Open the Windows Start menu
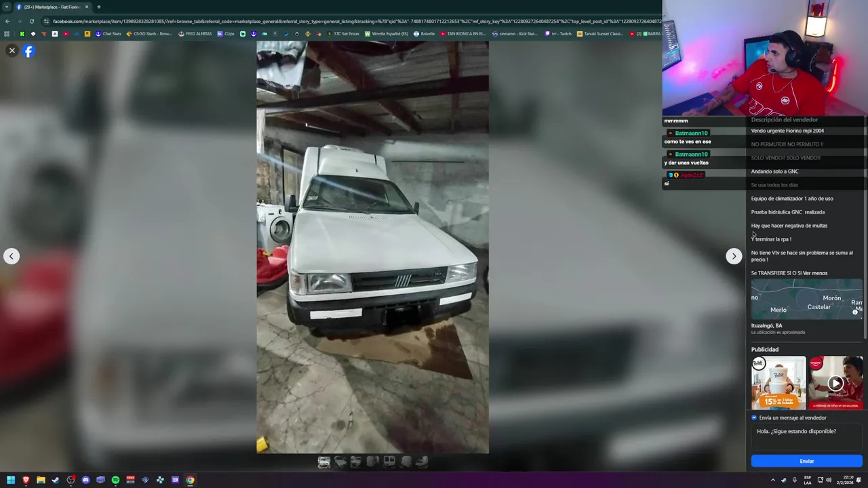The height and width of the screenshot is (488, 868). pyautogui.click(x=11, y=480)
